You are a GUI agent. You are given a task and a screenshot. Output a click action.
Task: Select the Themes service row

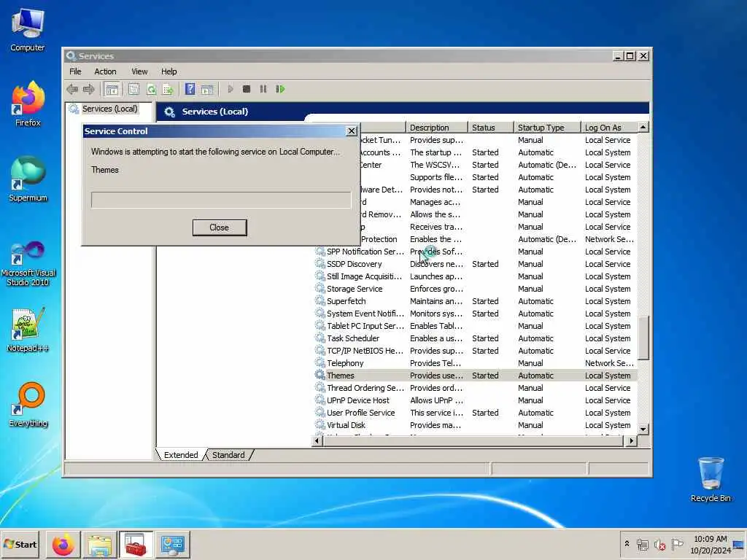point(475,376)
